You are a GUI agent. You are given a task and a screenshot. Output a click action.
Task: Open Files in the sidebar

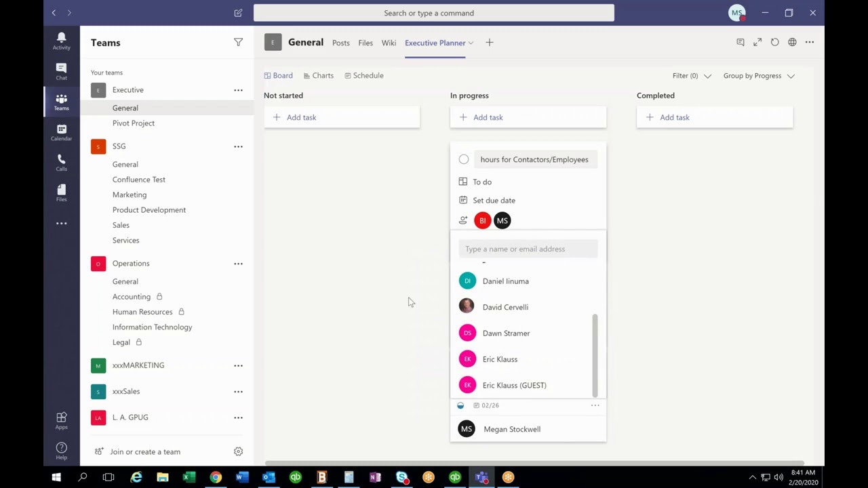(x=61, y=193)
